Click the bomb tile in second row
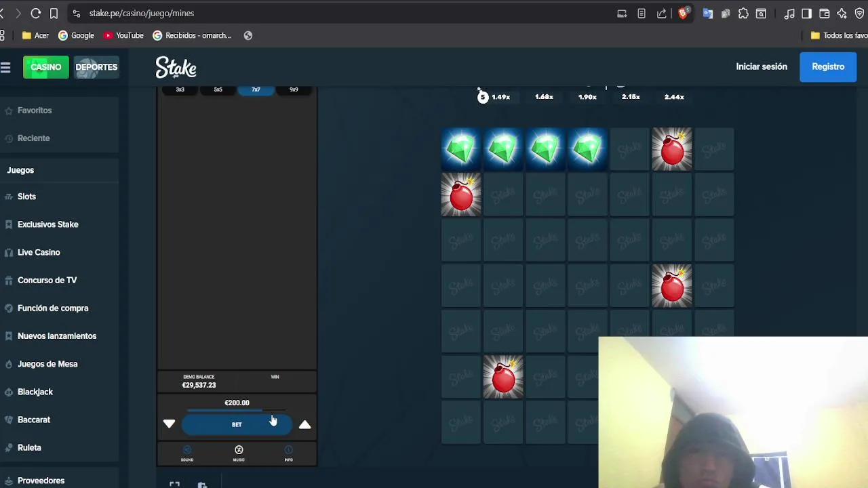Screen dimensions: 868x488 point(461,195)
